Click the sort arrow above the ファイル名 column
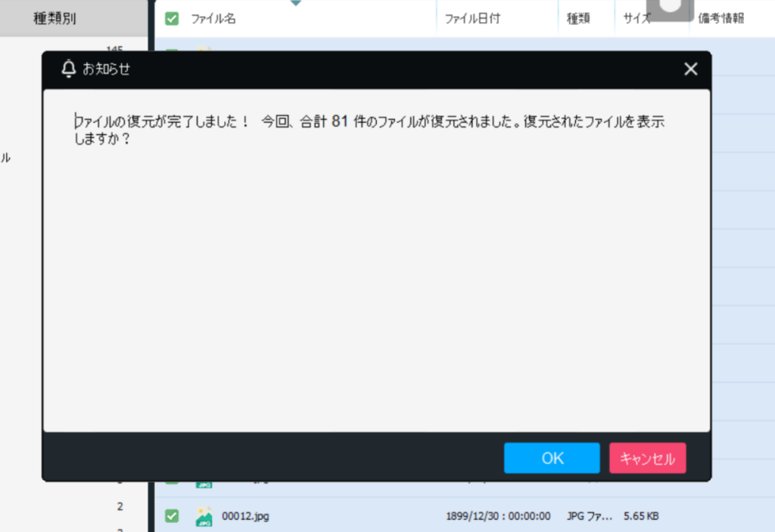 [296, 3]
